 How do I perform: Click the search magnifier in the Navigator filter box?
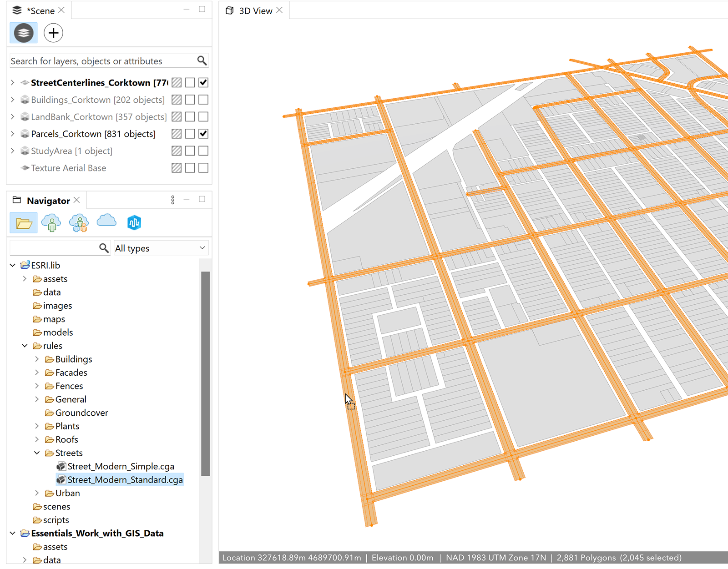click(104, 248)
